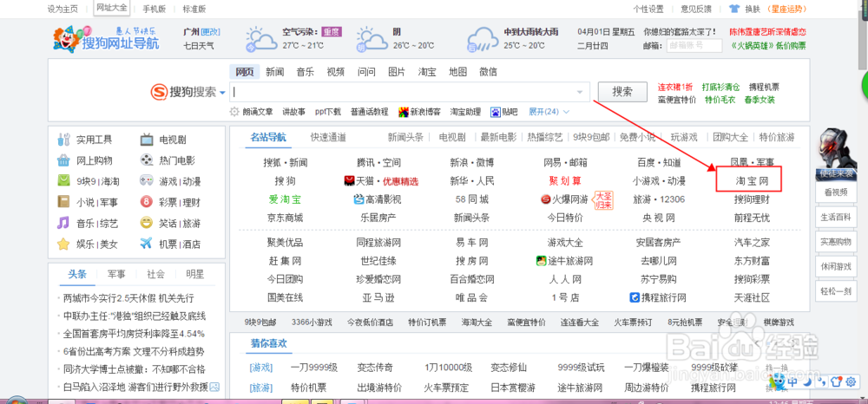This screenshot has height=404, width=868.
Task: Click the 星座运势 link
Action: click(786, 9)
